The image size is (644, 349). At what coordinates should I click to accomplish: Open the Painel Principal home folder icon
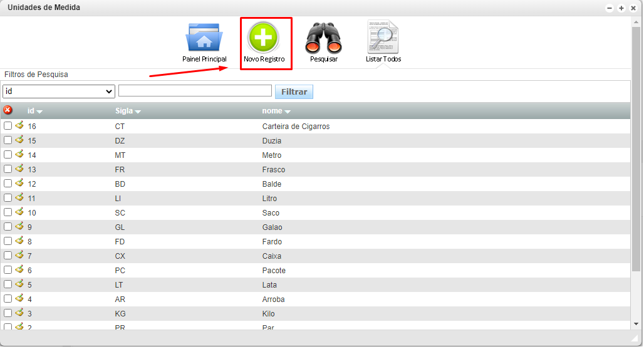point(204,39)
